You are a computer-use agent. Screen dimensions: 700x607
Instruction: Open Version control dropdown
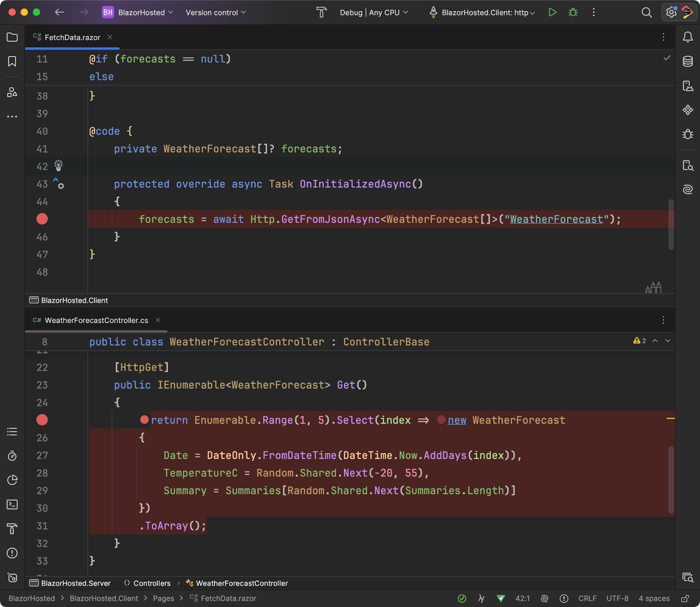(x=216, y=12)
